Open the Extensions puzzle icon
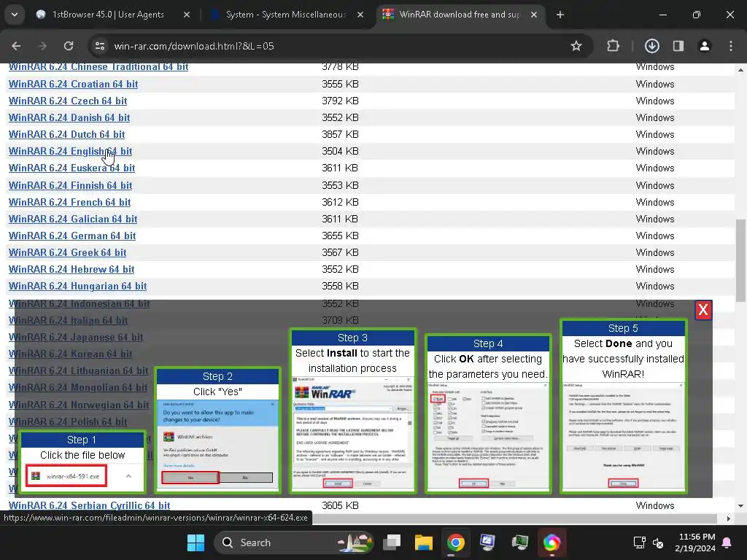The height and width of the screenshot is (560, 747). pyautogui.click(x=613, y=46)
